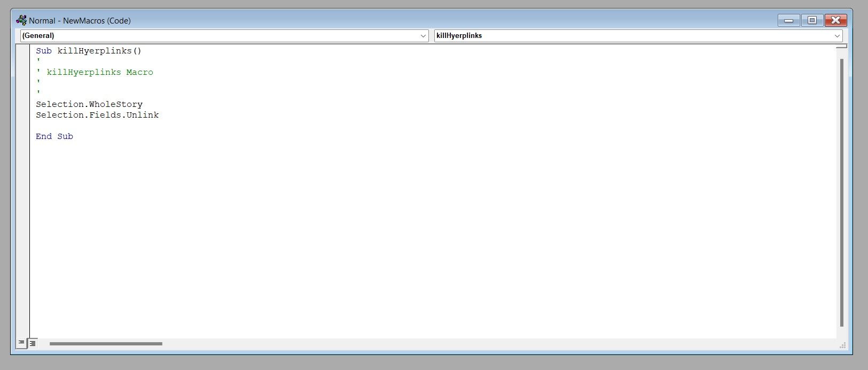Click the comment 'killHyerplinks Macro'
Screen dimensions: 868x370
click(x=100, y=72)
